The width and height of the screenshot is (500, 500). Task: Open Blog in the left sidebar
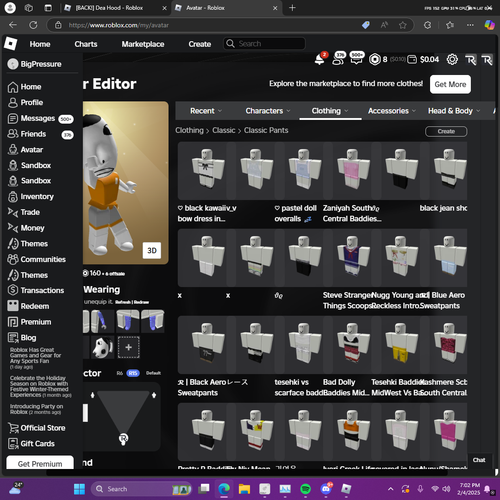coord(22,338)
